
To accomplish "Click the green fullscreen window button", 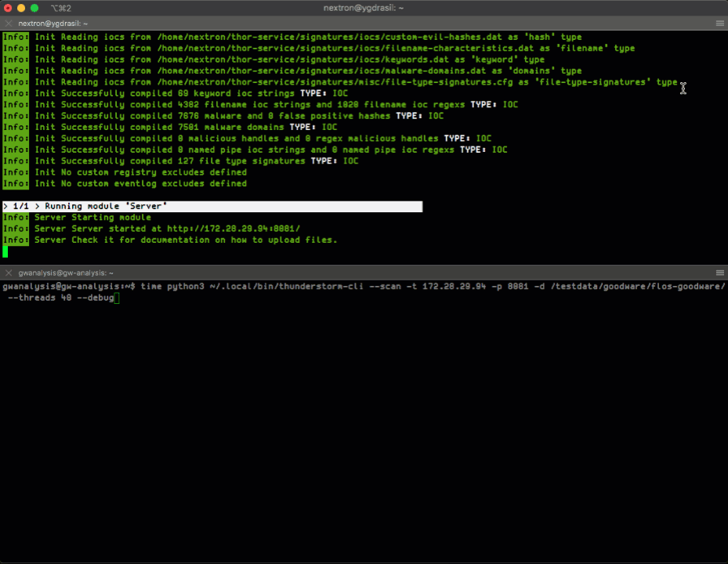I will pyautogui.click(x=34, y=8).
